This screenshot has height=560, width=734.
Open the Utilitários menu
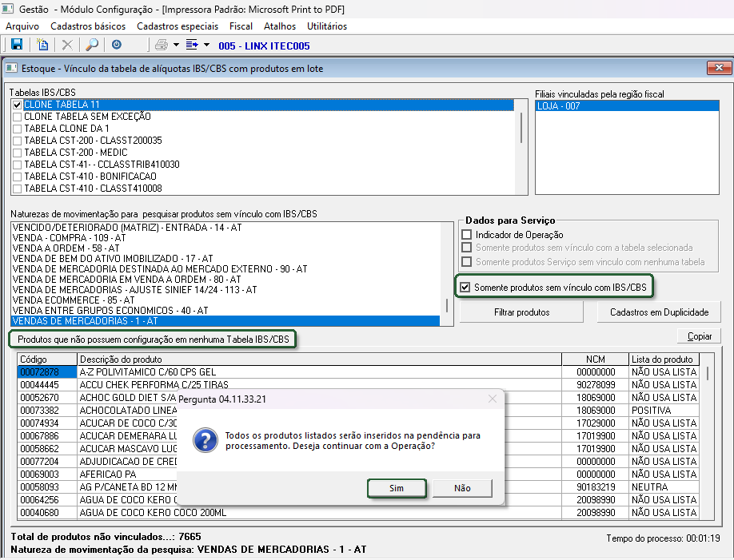coord(327,26)
